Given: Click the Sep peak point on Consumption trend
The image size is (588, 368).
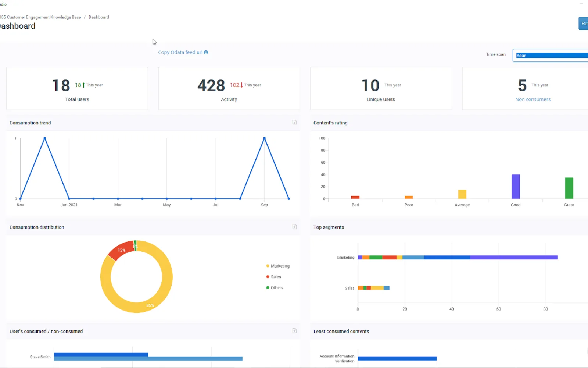Looking at the screenshot, I should (x=264, y=138).
